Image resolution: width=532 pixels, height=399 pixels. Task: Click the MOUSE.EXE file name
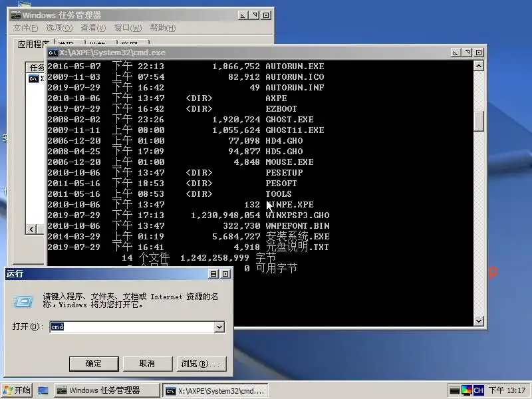(x=289, y=162)
